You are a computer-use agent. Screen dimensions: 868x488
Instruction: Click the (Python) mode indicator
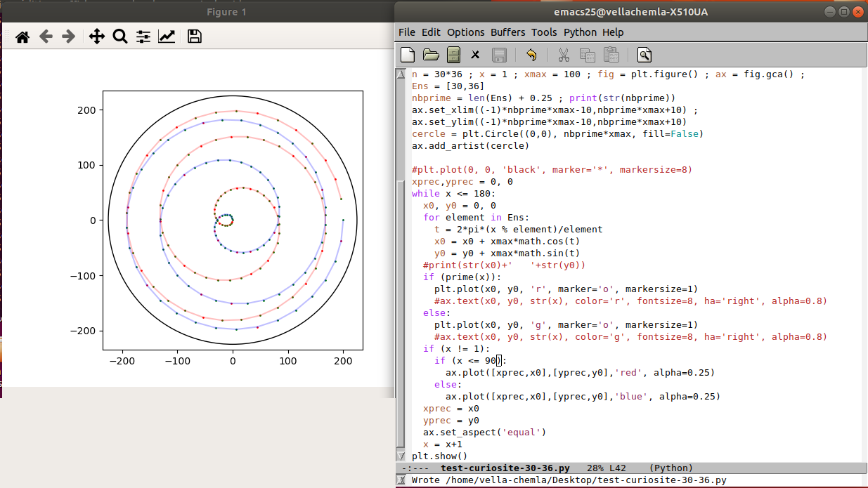(671, 468)
